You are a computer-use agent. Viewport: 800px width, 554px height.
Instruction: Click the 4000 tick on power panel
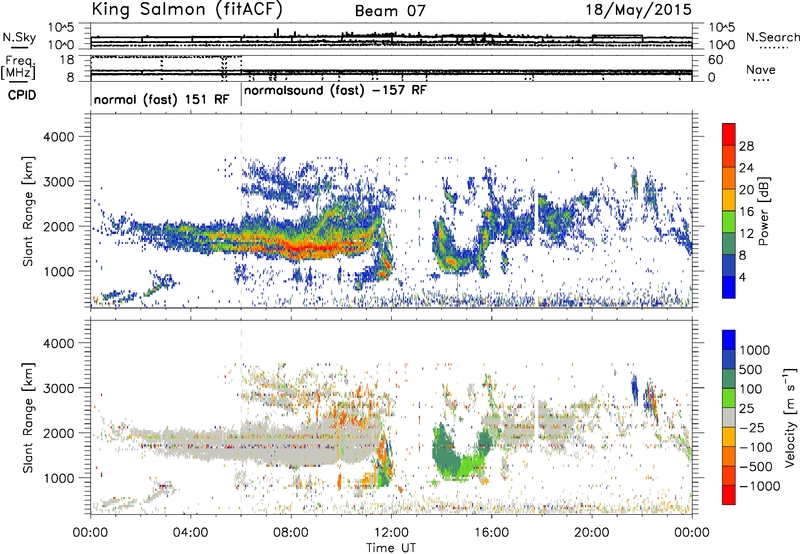[x=58, y=137]
